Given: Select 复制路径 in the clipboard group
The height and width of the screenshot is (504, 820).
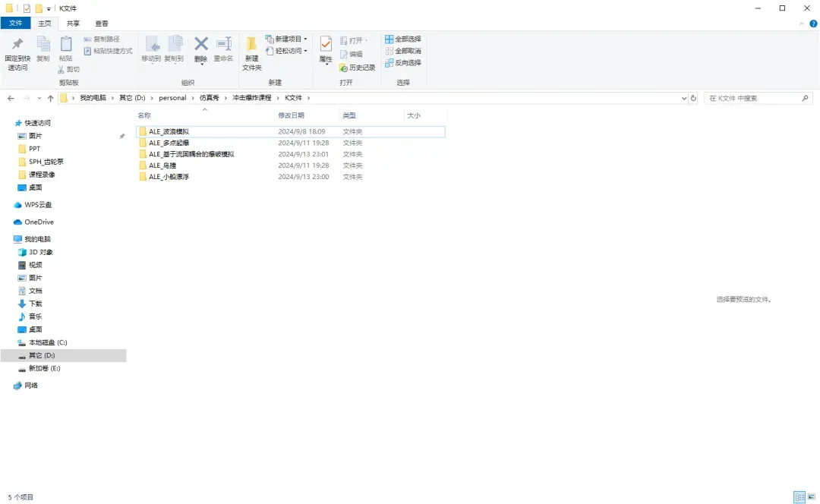Looking at the screenshot, I should pos(102,39).
